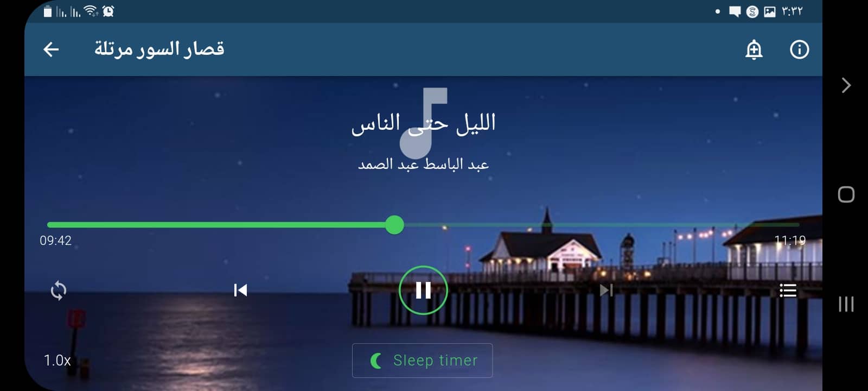Tap the alarm clock status icon
Viewport: 868px width, 391px height.
click(108, 11)
